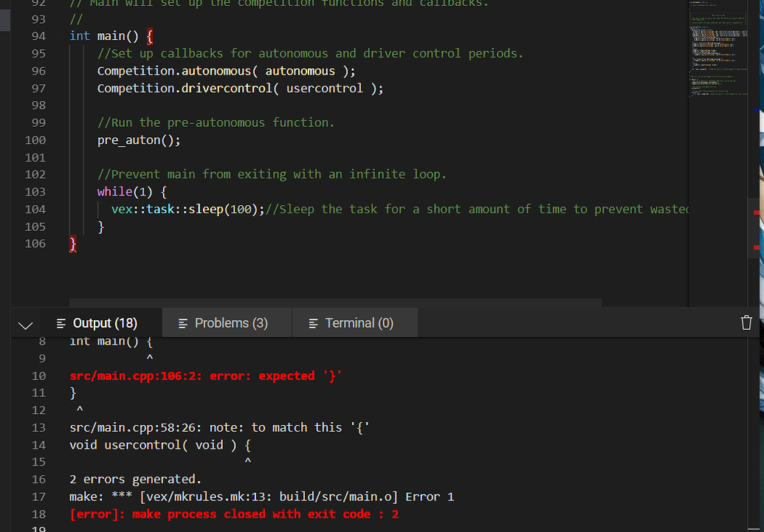764x532 pixels.
Task: Switch to the Problems (3) tab
Action: pyautogui.click(x=223, y=323)
